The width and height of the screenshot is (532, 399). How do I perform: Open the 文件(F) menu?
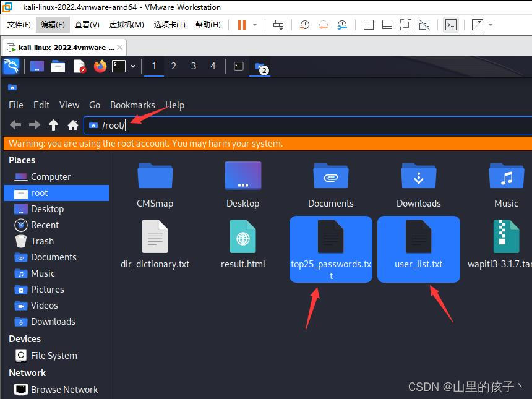(19, 25)
